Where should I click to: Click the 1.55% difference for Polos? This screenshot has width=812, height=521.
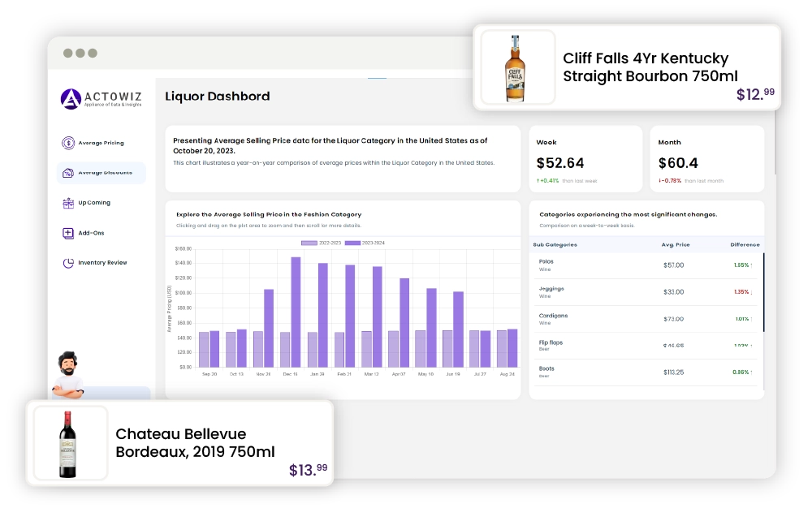pos(743,265)
